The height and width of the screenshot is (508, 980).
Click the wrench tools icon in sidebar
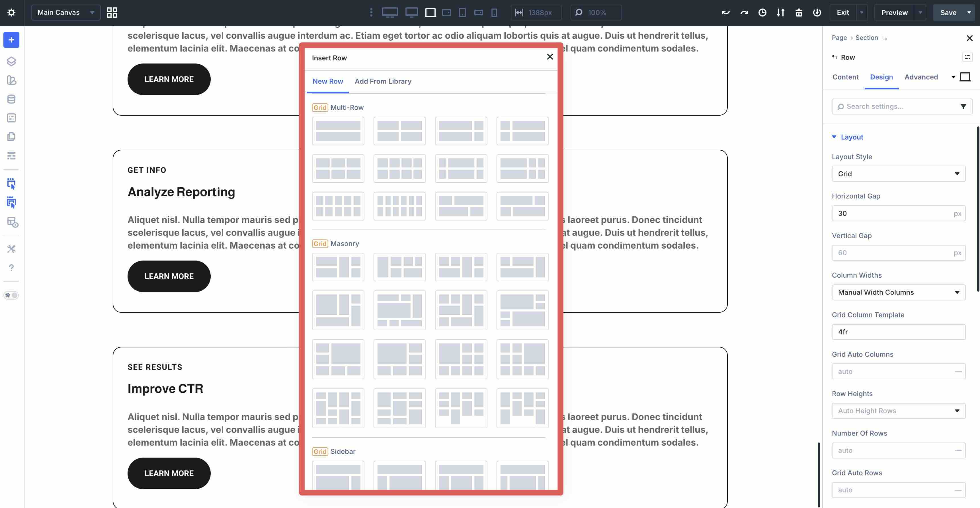click(x=11, y=249)
